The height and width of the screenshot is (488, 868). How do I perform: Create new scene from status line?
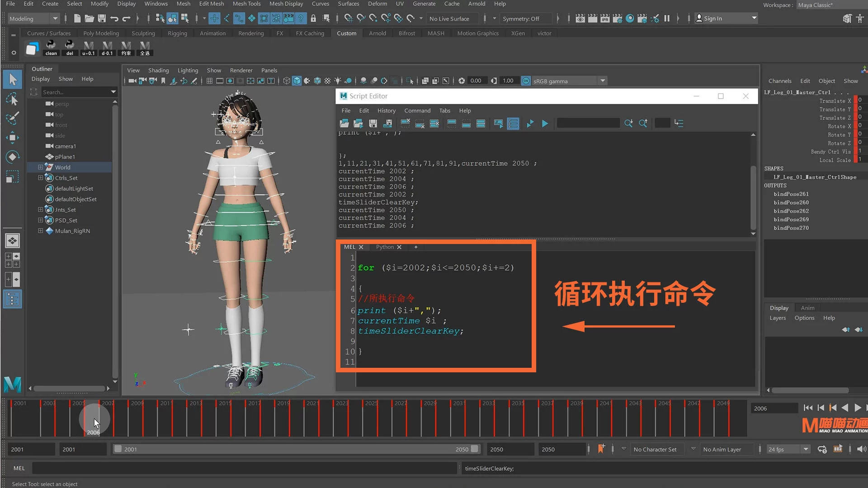click(x=77, y=19)
